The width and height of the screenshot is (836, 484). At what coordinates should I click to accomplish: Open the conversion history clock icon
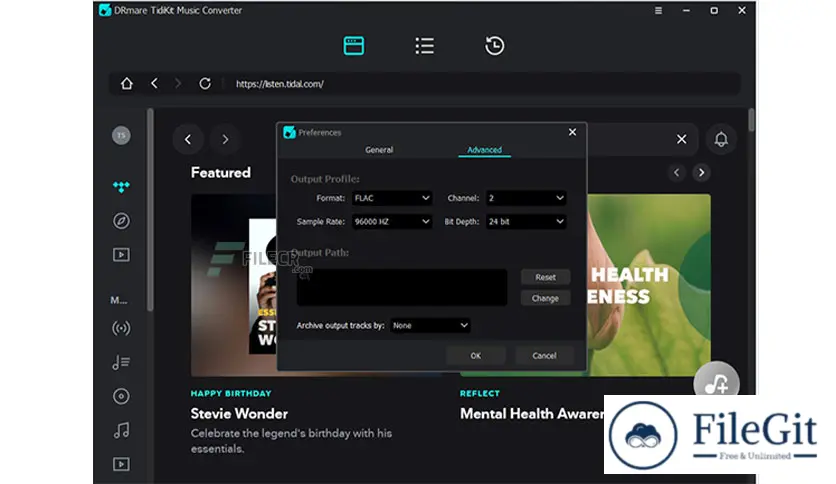[494, 46]
